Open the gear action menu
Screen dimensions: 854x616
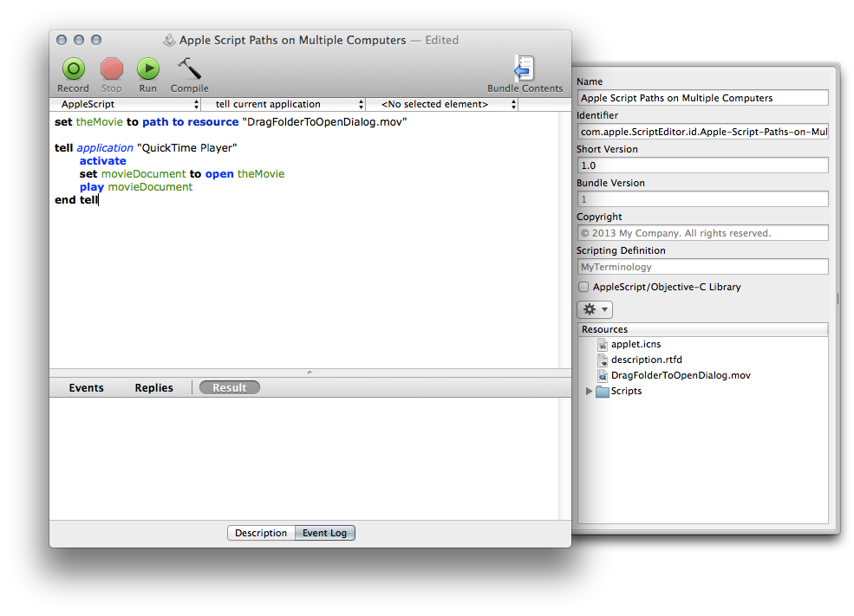(595, 309)
